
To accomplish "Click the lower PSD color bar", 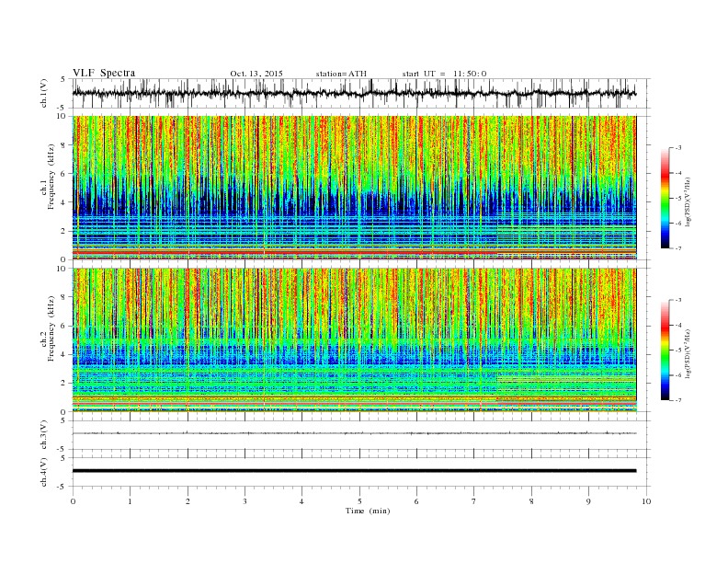I will [665, 350].
